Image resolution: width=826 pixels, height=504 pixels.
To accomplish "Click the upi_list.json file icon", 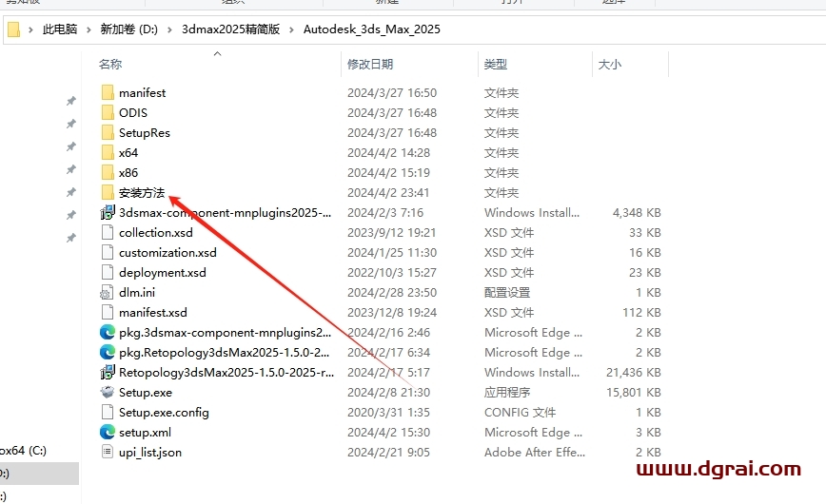I will [108, 452].
